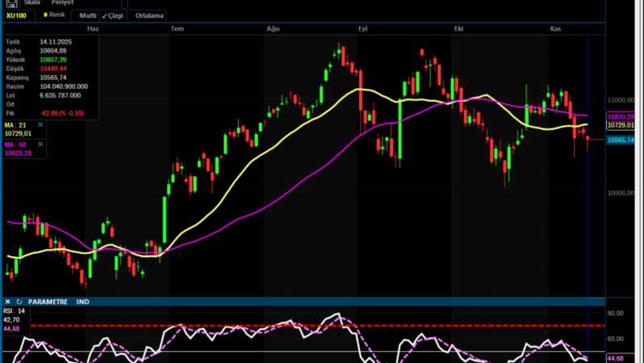Click the Eyl month marker on timeline

click(x=363, y=28)
